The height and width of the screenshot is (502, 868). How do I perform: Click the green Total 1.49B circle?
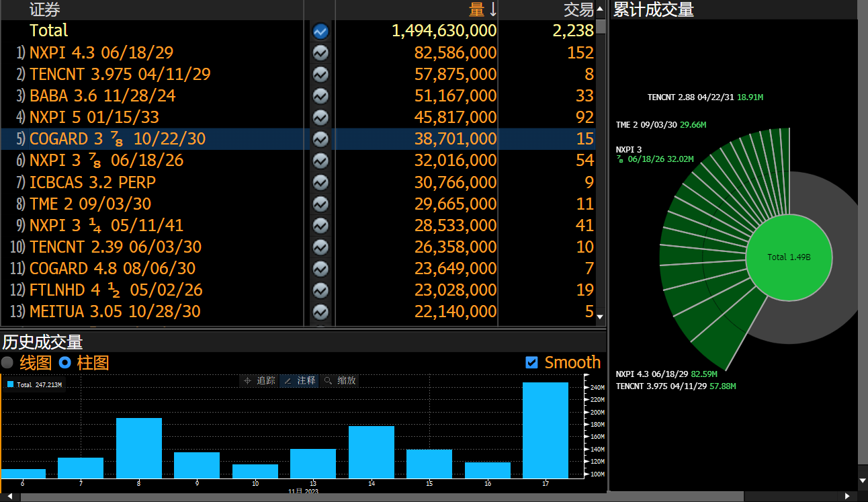click(x=789, y=257)
